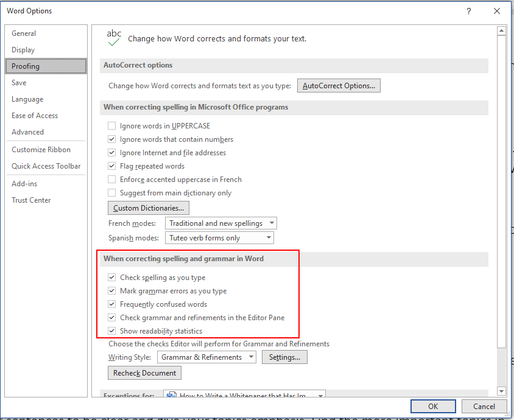514x420 pixels.
Task: Expand the French modes dropdown
Action: click(x=221, y=223)
